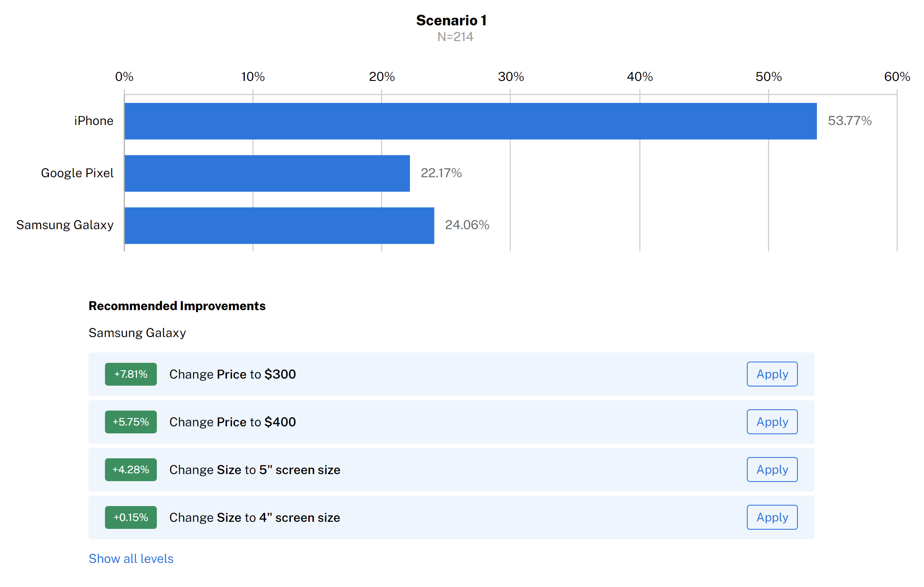The height and width of the screenshot is (587, 924).
Task: Click the 'Change Price to $300' text
Action: click(x=233, y=374)
